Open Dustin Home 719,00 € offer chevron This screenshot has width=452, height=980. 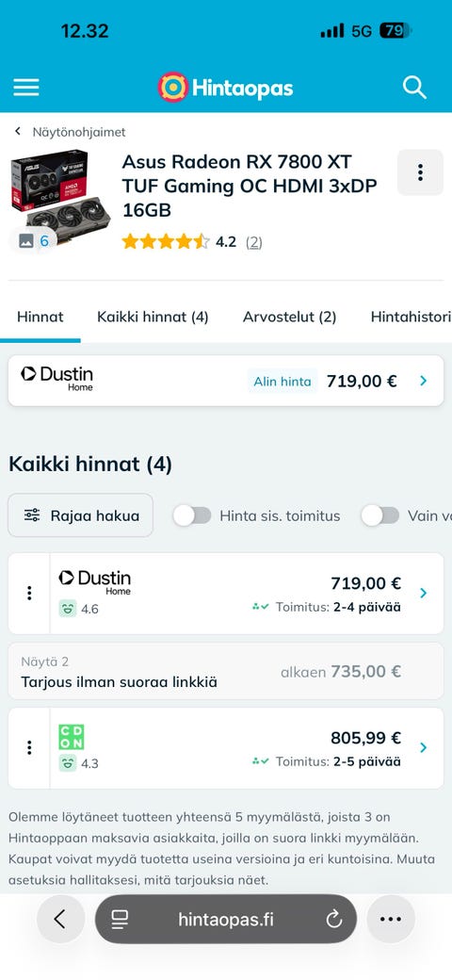point(424,593)
